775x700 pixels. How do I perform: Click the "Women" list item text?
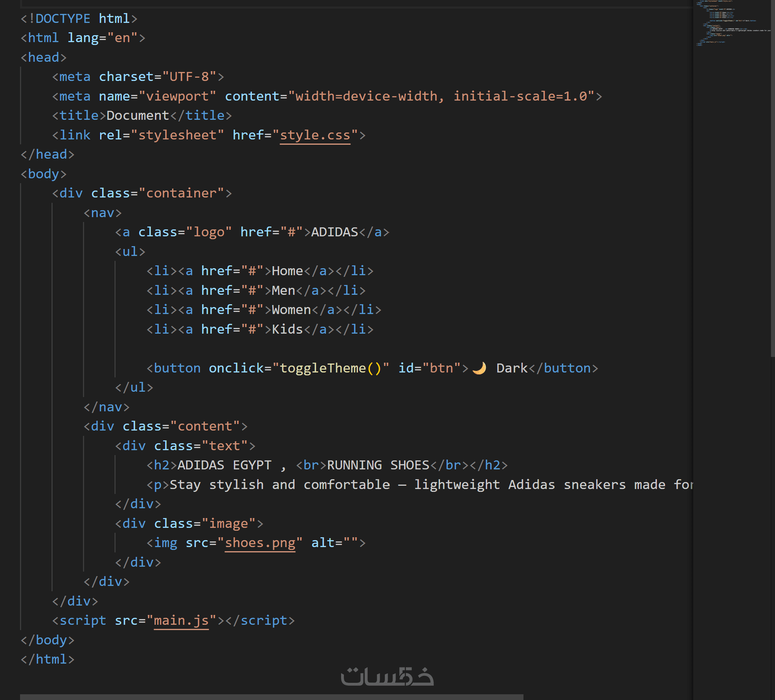tap(292, 310)
